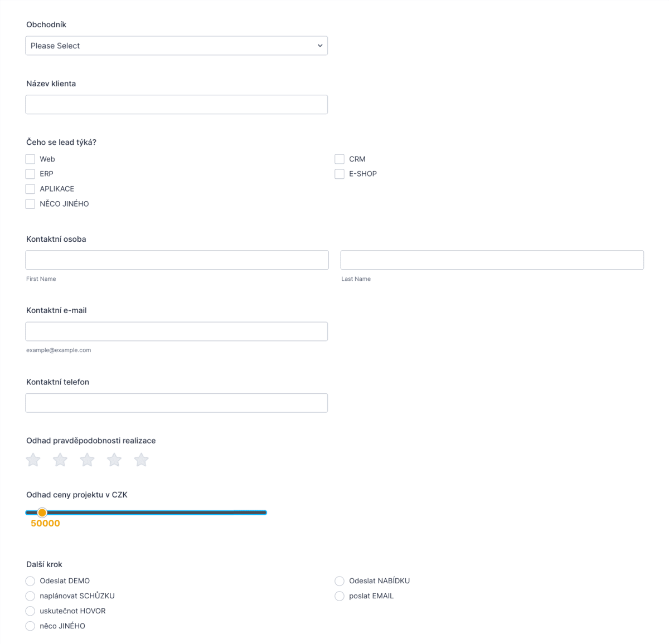
Task: Click the second probability star
Action: tap(60, 460)
